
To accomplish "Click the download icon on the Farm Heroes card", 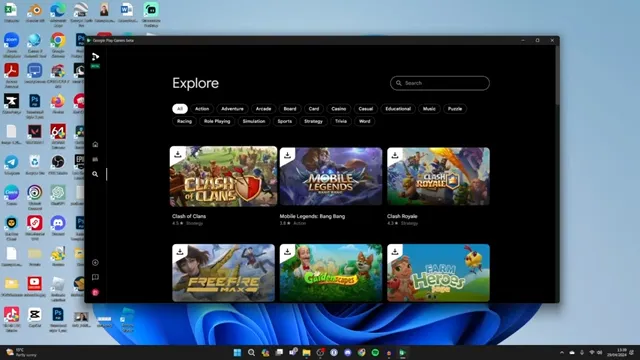I will [395, 252].
